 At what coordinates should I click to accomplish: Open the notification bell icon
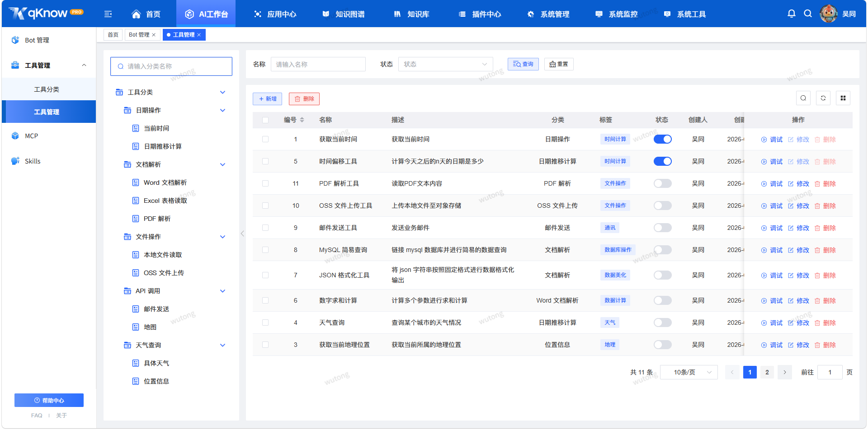[791, 14]
